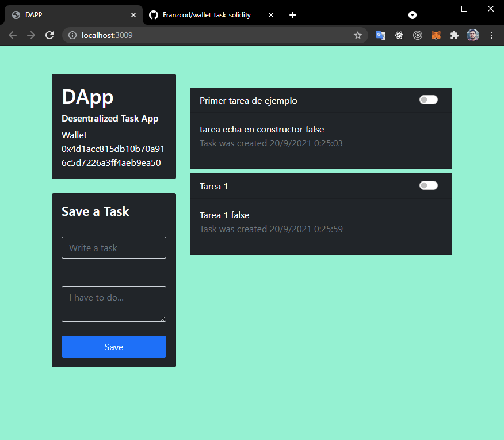Viewport: 504px width, 440px height.
Task: Click the 'I have to do...' textarea
Action: (113, 304)
